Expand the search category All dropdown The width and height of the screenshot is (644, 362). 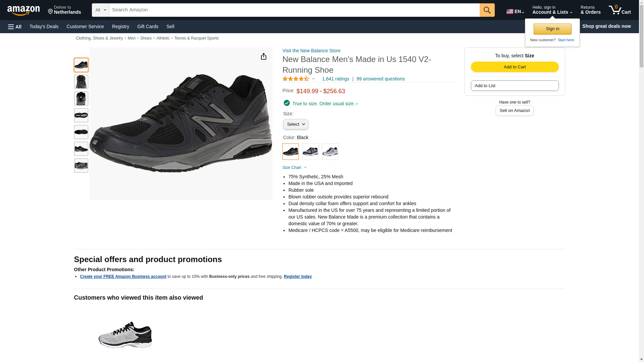click(100, 10)
